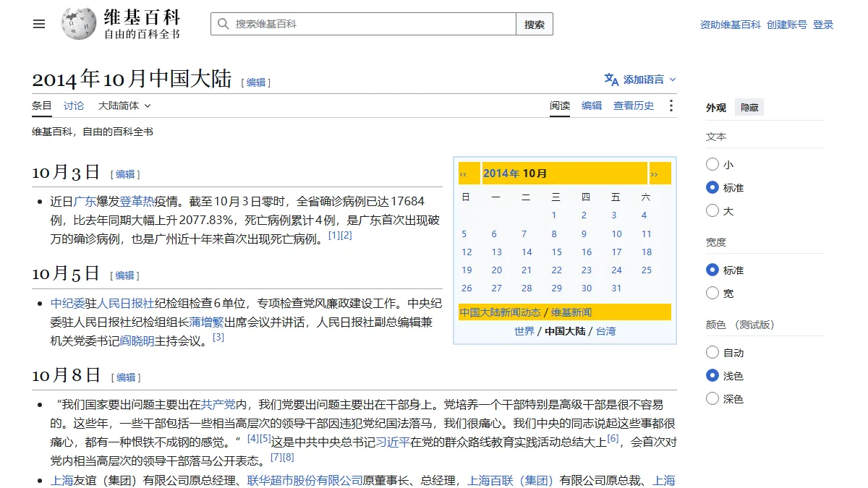Open the 广东 link

click(x=85, y=202)
